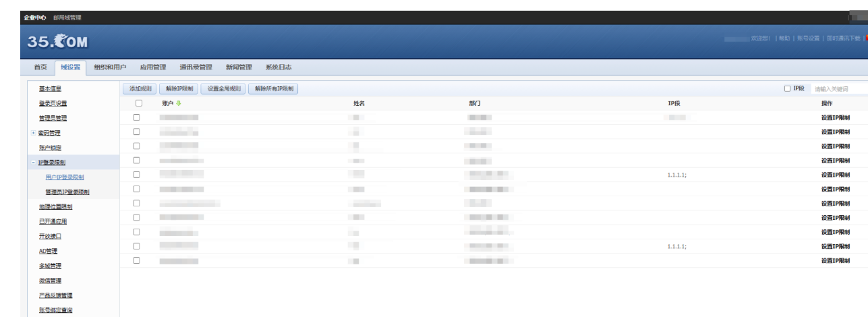
Task: Collapse the IP登录限制 tree node
Action: pos(33,163)
